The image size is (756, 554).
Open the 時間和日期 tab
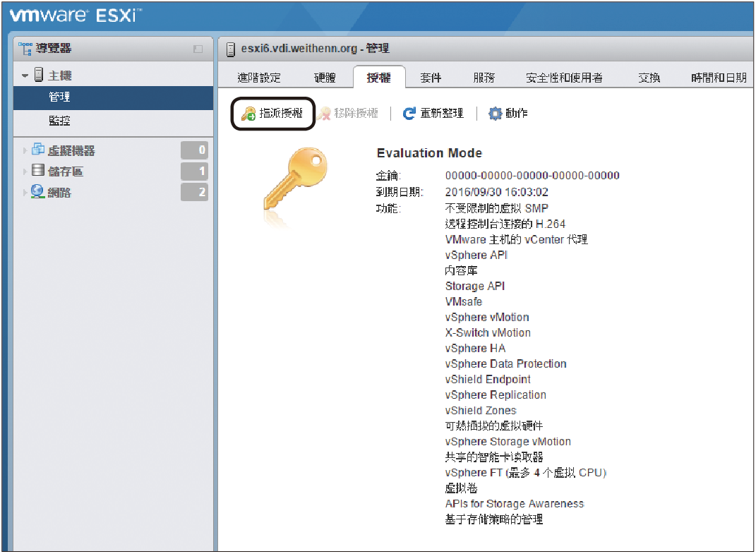pos(719,78)
